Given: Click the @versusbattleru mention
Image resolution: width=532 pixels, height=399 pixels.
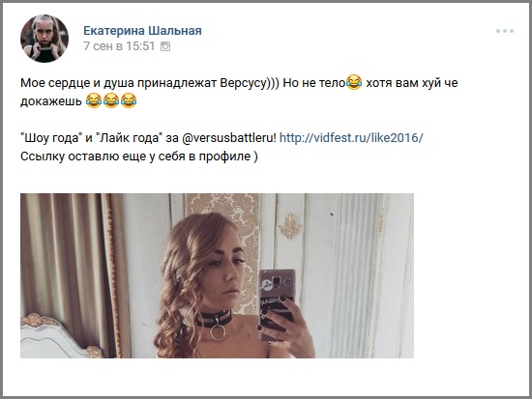Looking at the screenshot, I should (229, 138).
